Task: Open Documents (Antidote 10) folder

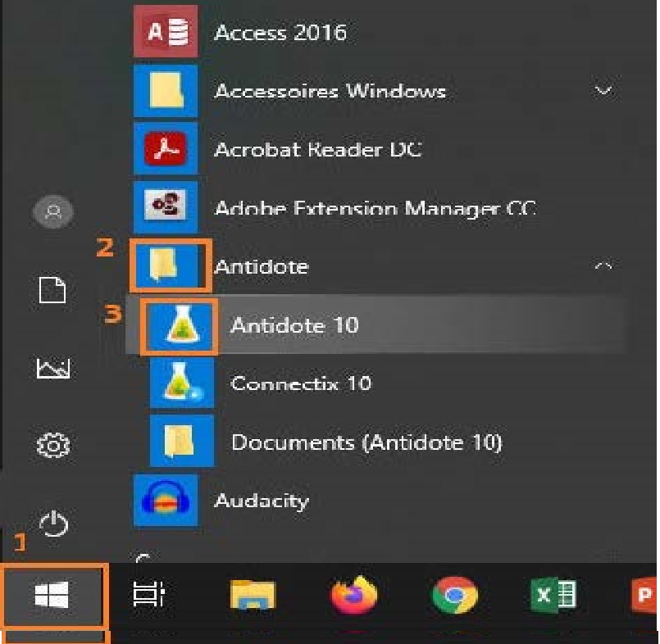Action: [x=366, y=442]
